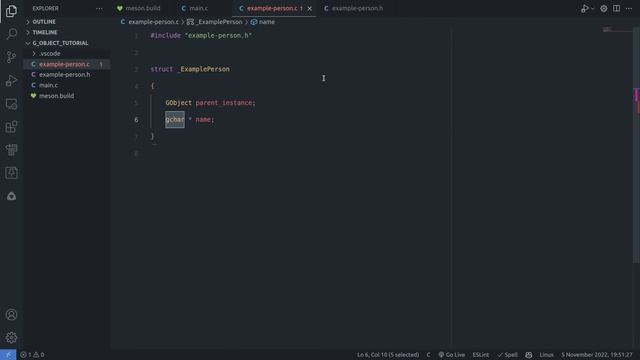Click line number 6 in gutter

136,120
